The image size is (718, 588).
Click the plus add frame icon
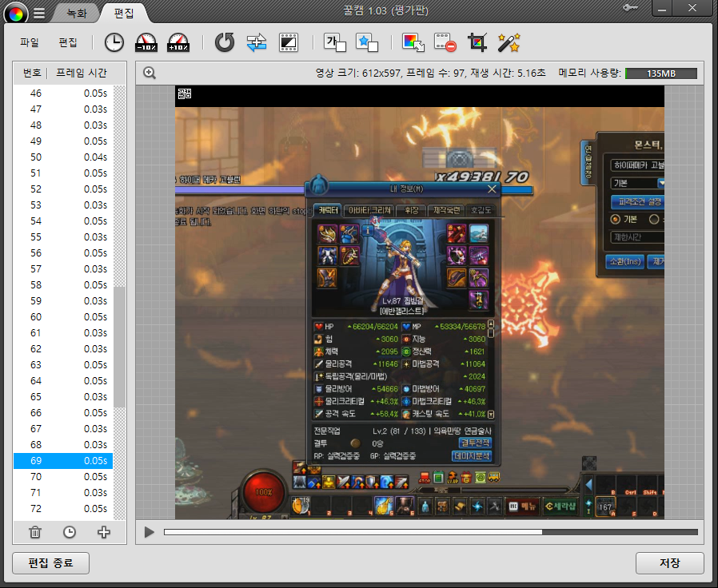point(104,532)
